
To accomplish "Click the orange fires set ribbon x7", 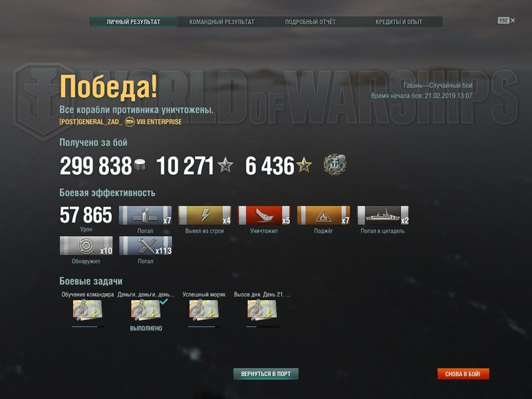I will [323, 215].
